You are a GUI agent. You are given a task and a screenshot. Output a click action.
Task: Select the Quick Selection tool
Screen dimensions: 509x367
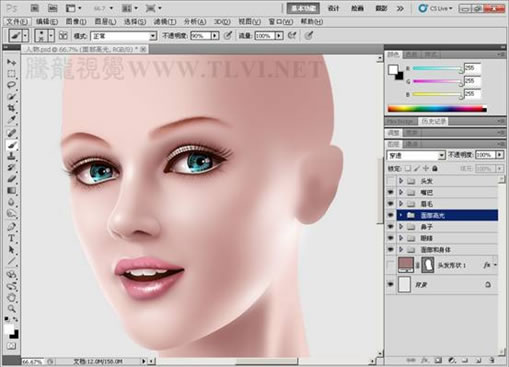11,97
